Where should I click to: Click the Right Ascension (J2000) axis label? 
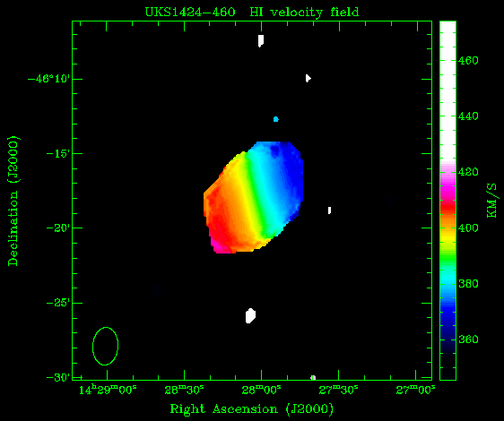coord(252,409)
